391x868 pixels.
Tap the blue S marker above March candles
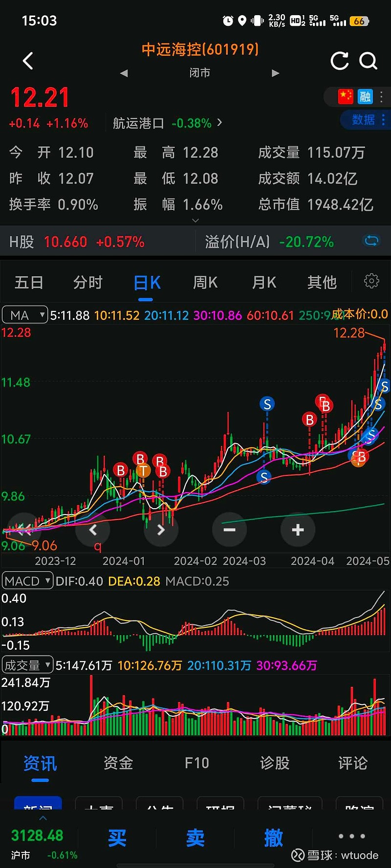coord(267,404)
